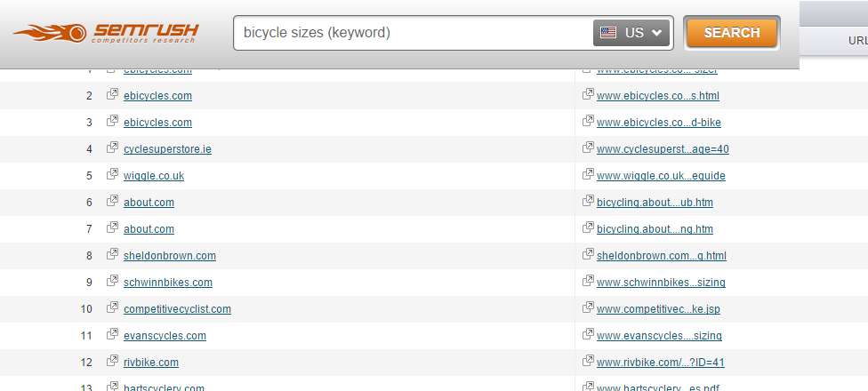Viewport: 868px width, 391px height.
Task: Open external icon beside bicycling.about....ub.htm URL
Action: pos(588,201)
